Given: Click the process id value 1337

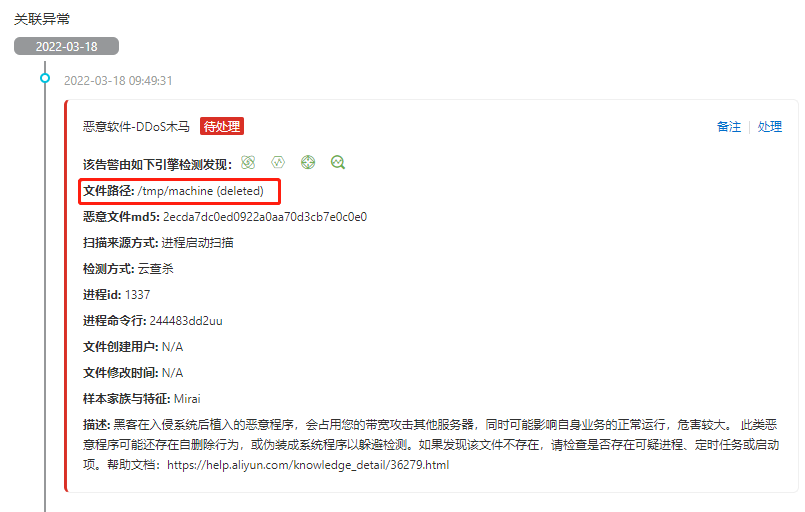Looking at the screenshot, I should point(138,295).
